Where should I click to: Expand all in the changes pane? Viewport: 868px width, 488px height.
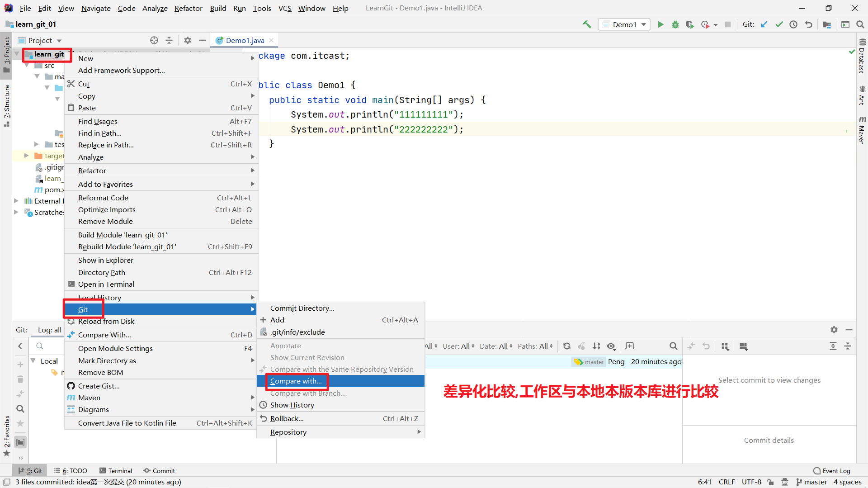tap(833, 346)
